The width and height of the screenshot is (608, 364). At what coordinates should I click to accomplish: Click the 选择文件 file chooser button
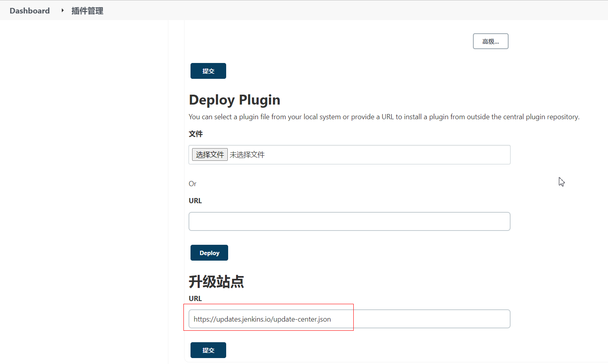pos(210,154)
